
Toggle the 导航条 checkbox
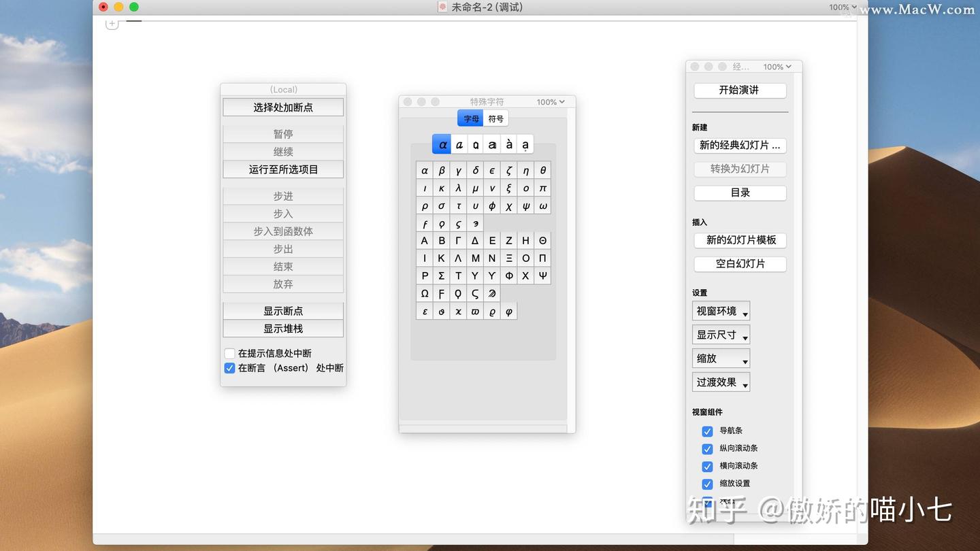tap(707, 431)
